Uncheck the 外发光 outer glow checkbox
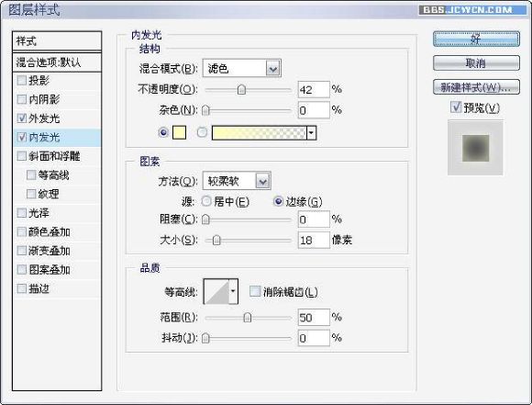 click(x=22, y=118)
